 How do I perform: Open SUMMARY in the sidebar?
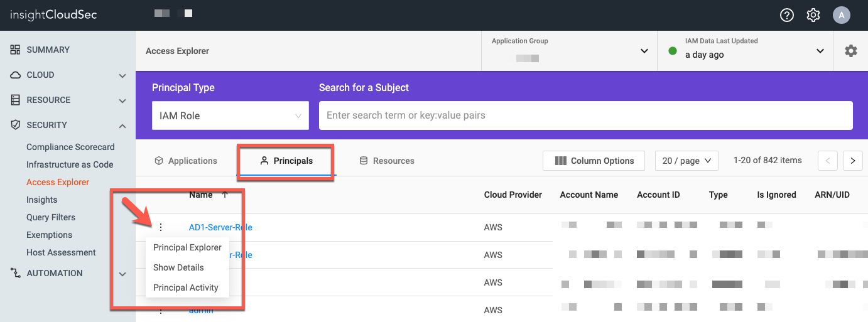(x=48, y=50)
